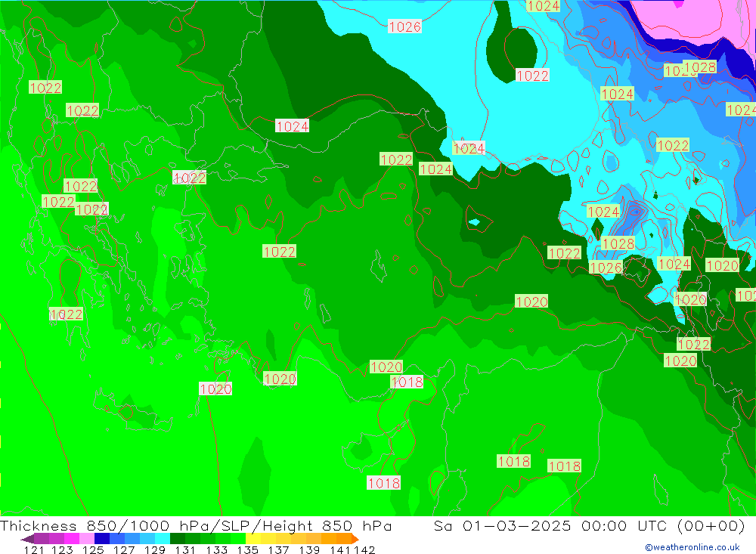Click the legend value '125'
The height and width of the screenshot is (554, 756).
click(x=93, y=549)
